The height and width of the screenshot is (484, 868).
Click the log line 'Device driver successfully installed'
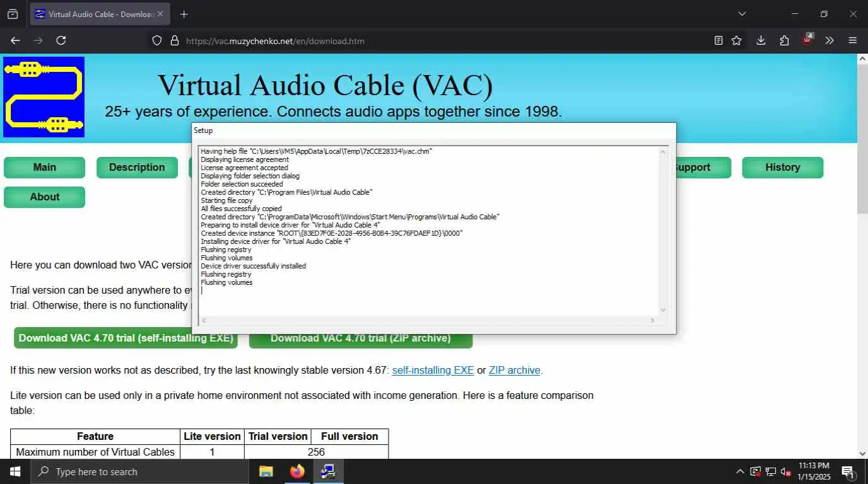(253, 266)
